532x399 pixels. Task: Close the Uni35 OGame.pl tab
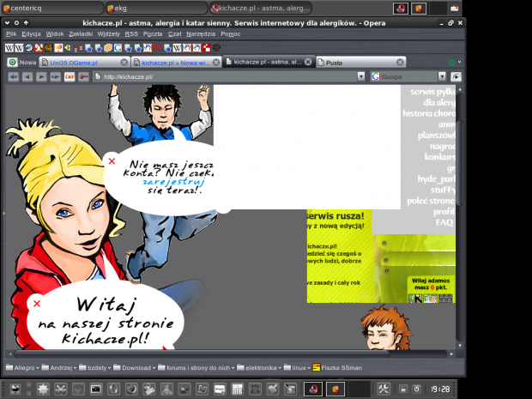124,63
